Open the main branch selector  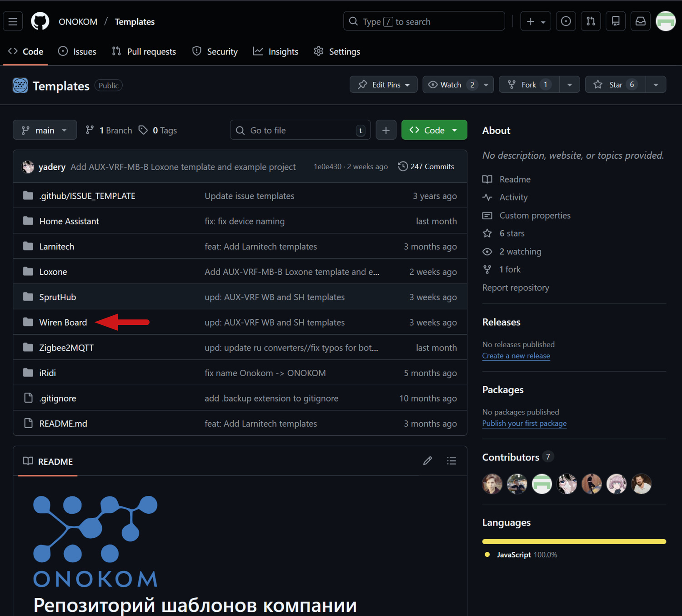click(x=45, y=130)
